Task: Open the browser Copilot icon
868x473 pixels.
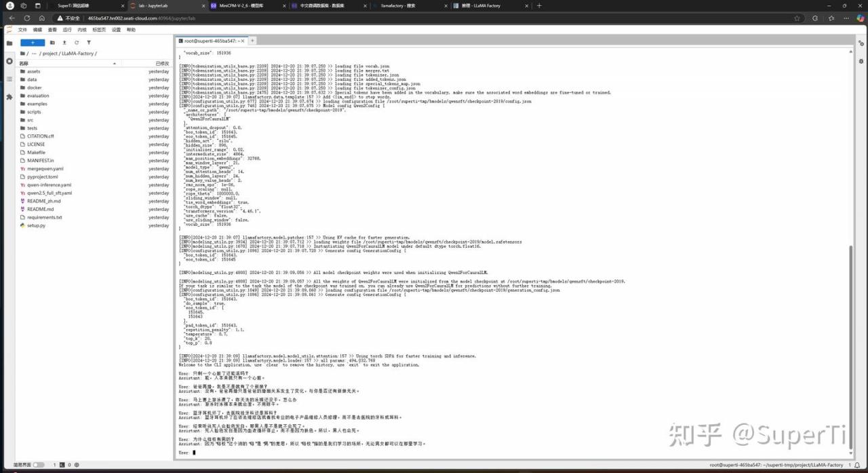Action: tap(861, 18)
